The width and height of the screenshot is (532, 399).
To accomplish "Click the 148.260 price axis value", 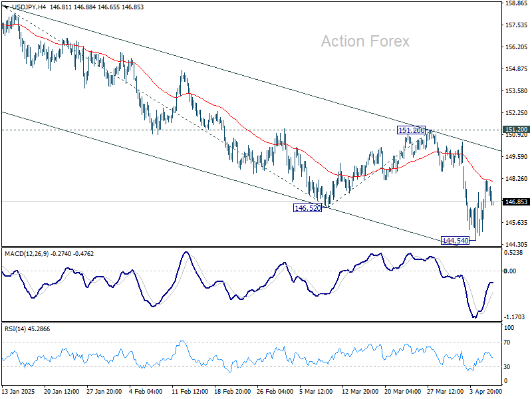I will click(516, 178).
